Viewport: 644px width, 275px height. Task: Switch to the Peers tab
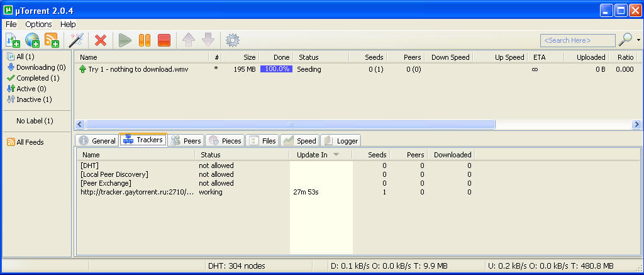point(186,140)
